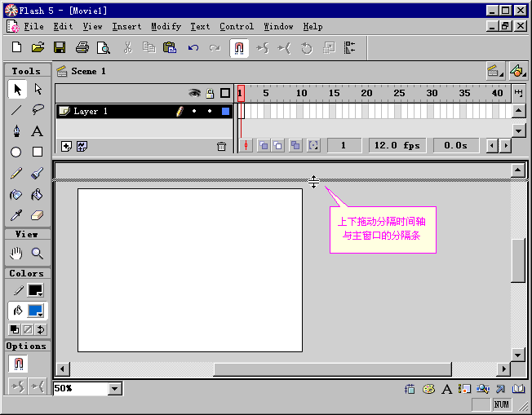The image size is (532, 415).
Task: Open the File menu
Action: click(x=33, y=26)
